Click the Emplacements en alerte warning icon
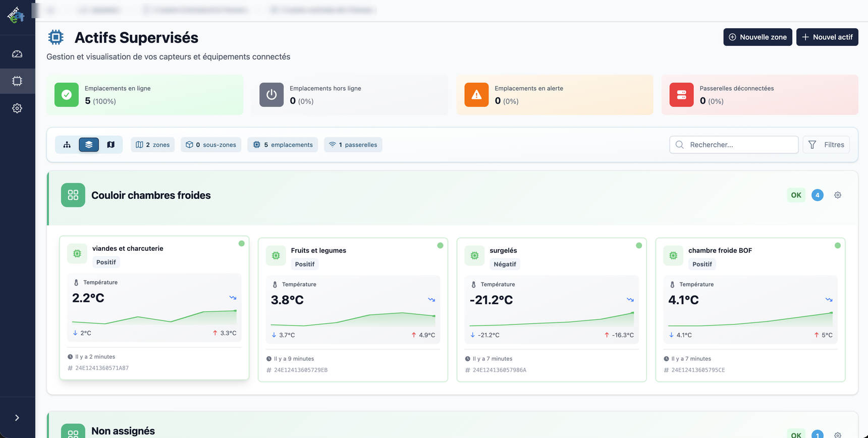Image resolution: width=868 pixels, height=438 pixels. [476, 95]
